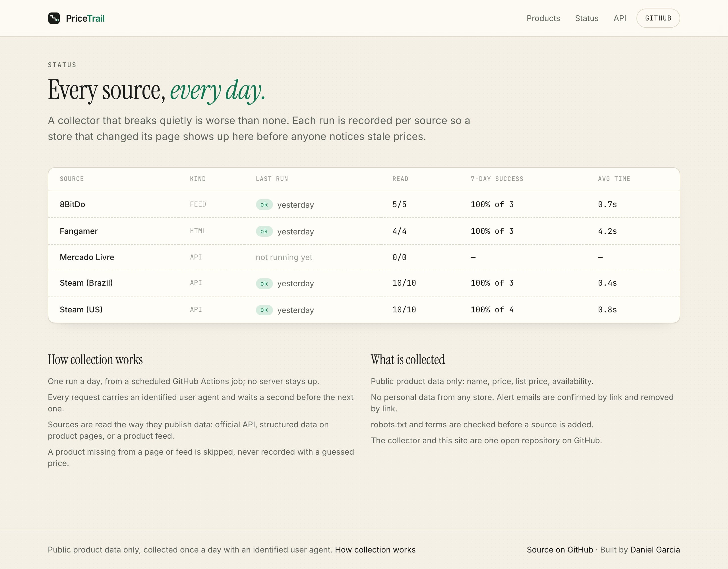Viewport: 728px width, 569px height.
Task: Click the 4.2s average time
Action: tap(607, 231)
